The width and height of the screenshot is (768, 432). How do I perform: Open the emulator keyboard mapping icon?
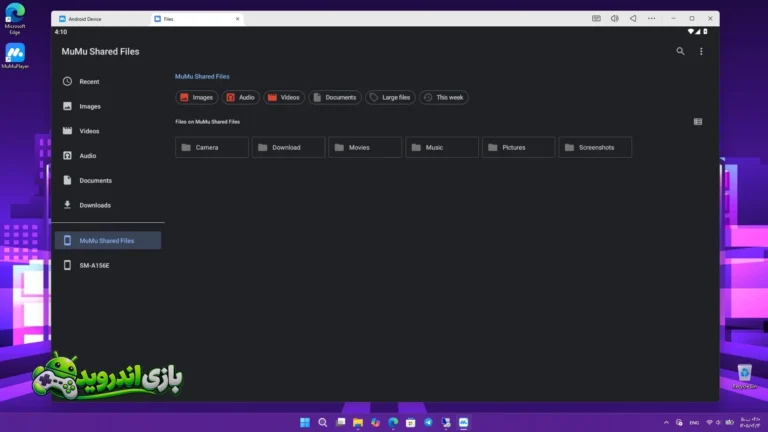click(596, 19)
